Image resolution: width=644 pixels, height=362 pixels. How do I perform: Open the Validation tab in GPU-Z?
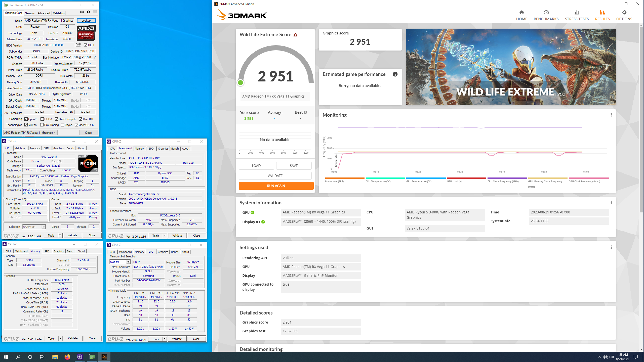[x=59, y=13]
